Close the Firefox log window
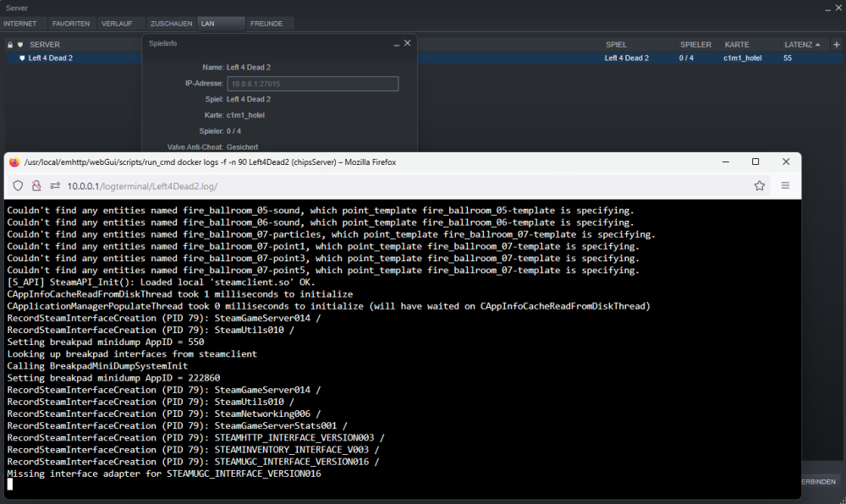 tap(786, 162)
